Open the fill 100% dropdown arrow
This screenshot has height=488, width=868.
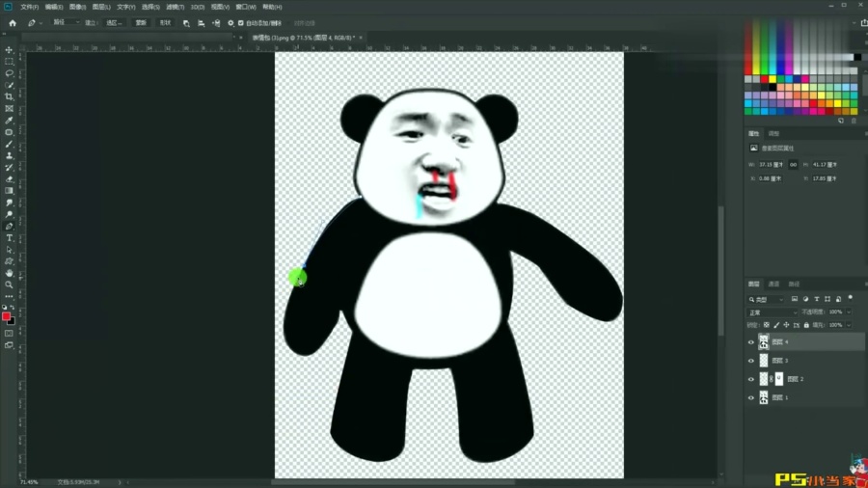849,325
